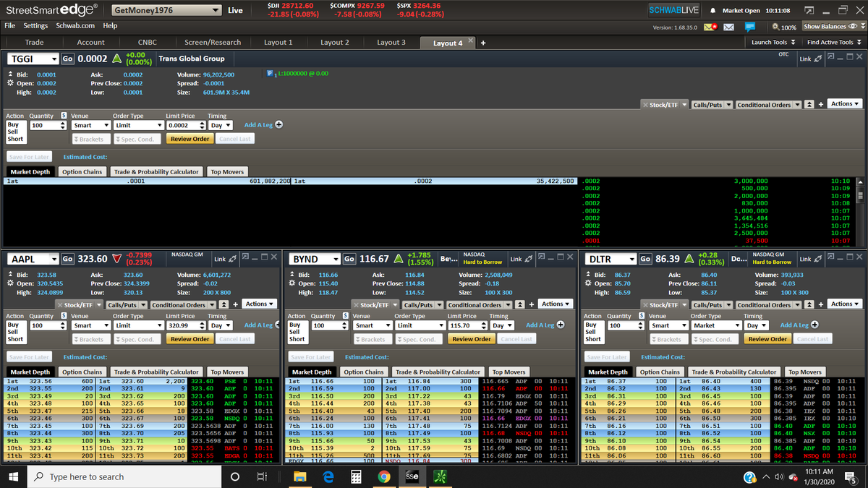Open quote settings gear in AAPL panel

click(10, 283)
